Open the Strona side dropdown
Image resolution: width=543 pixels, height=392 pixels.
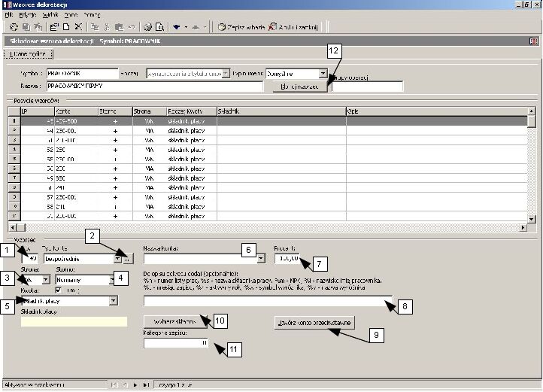46,280
